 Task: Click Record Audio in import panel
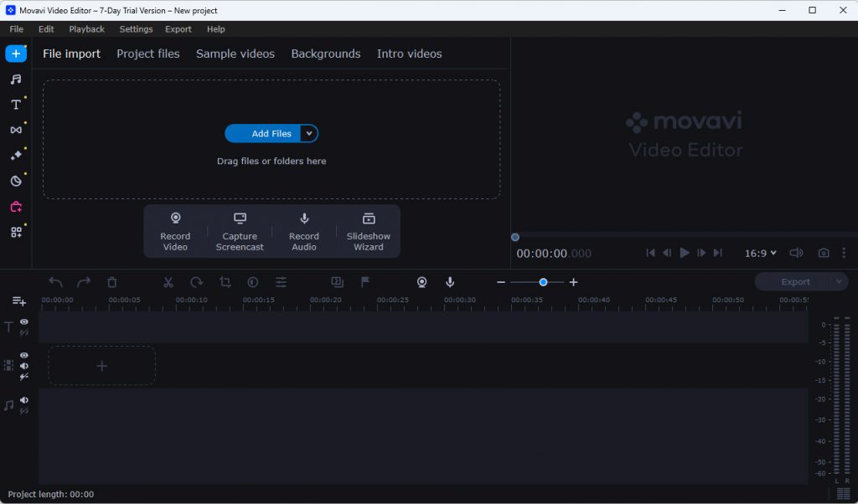[304, 231]
